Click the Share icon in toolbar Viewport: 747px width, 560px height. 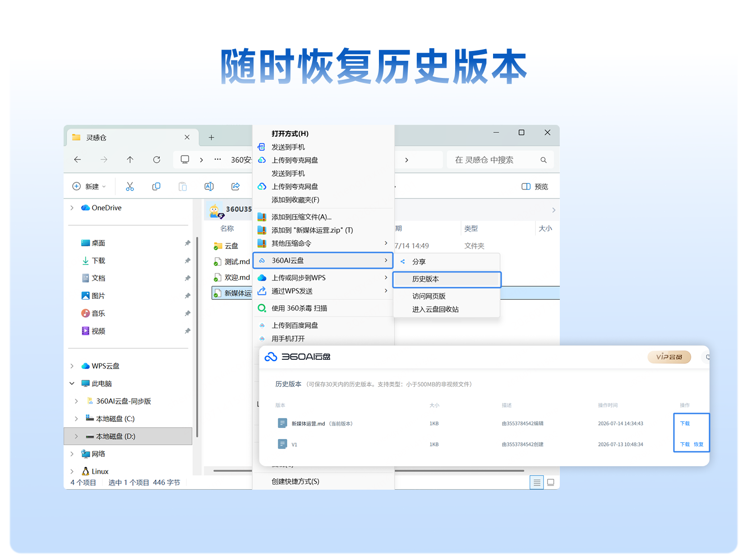tap(235, 187)
